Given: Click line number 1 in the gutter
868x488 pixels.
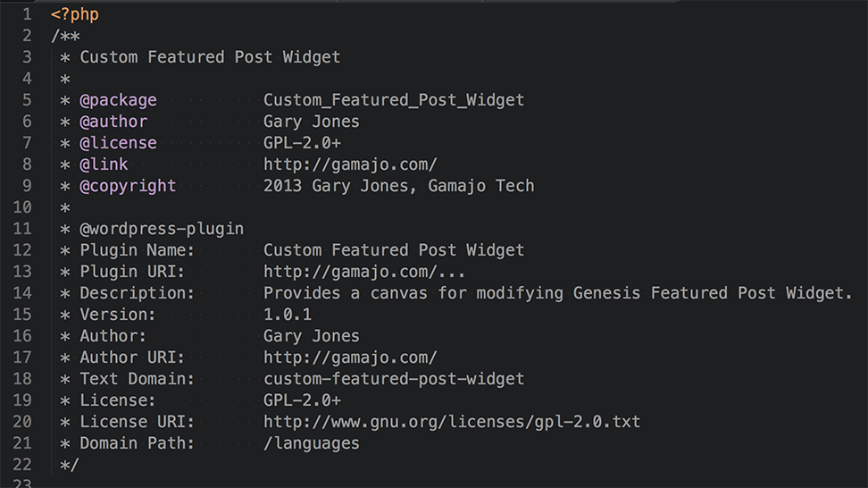Looking at the screenshot, I should [x=27, y=14].
